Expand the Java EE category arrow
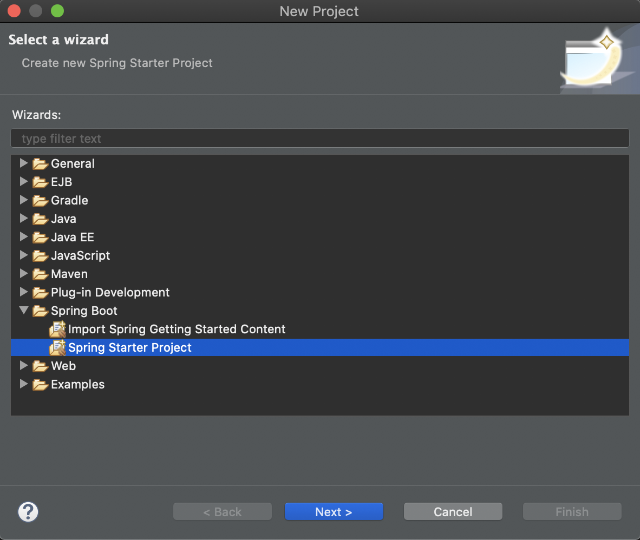640x540 pixels. [24, 237]
